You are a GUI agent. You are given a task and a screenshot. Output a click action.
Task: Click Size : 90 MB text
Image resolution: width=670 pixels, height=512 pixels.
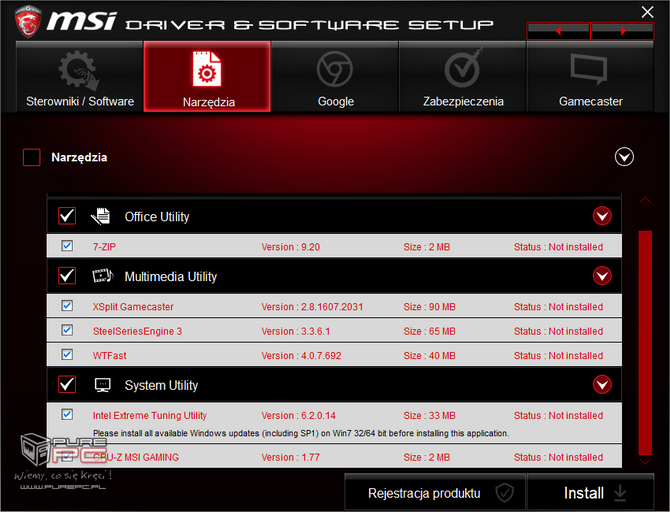tap(429, 307)
